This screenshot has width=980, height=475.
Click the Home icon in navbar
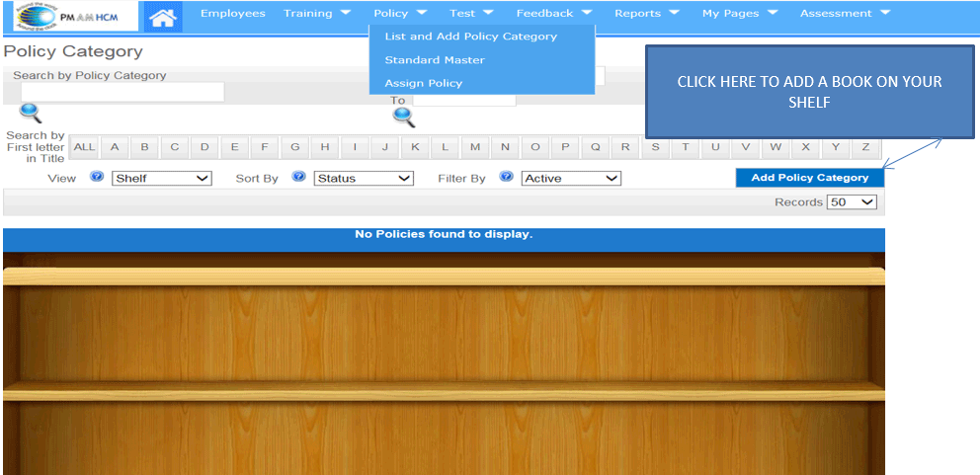pyautogui.click(x=163, y=16)
